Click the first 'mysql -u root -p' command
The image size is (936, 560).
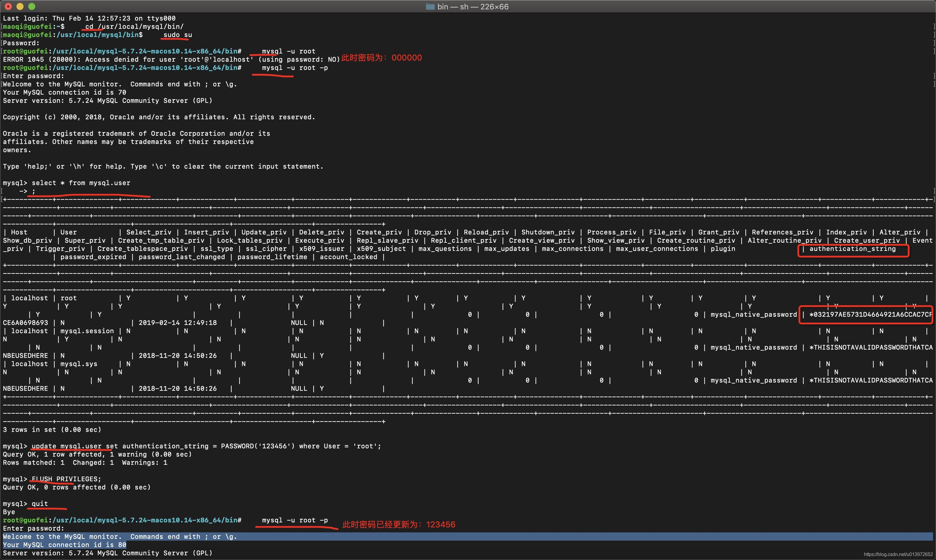pyautogui.click(x=295, y=68)
